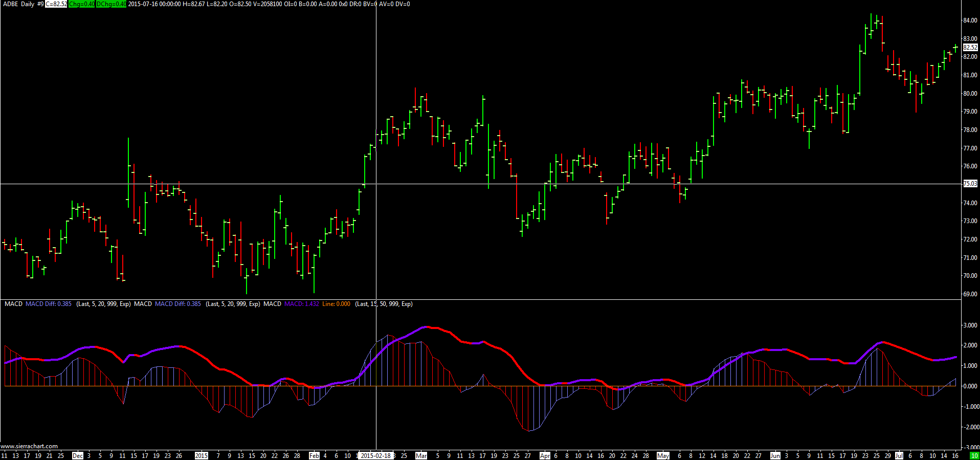Select the 2015-07-16 00:00:00 timestamp in header
The image size is (980, 460).
[154, 4]
